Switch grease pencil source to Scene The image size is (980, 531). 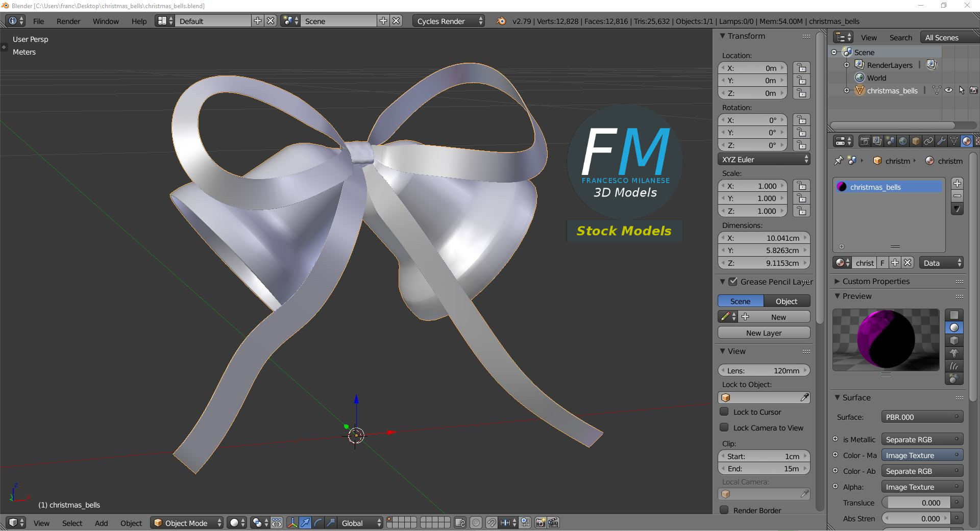(741, 301)
